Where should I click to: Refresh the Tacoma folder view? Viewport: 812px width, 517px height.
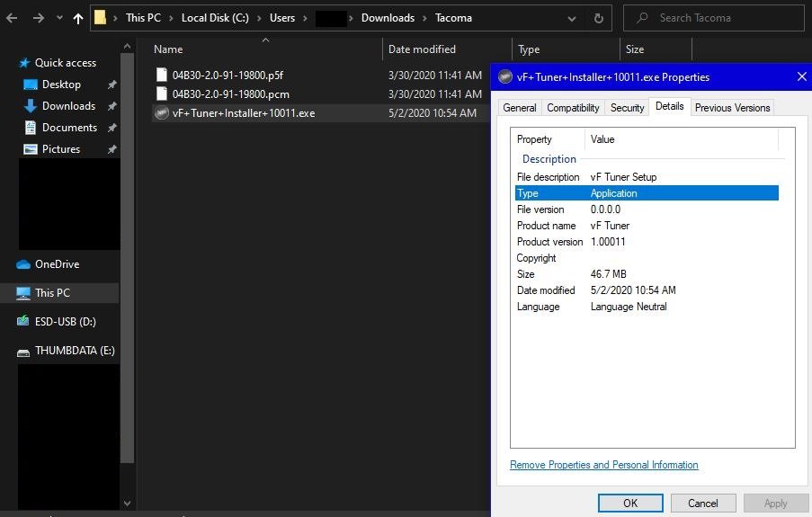[598, 19]
